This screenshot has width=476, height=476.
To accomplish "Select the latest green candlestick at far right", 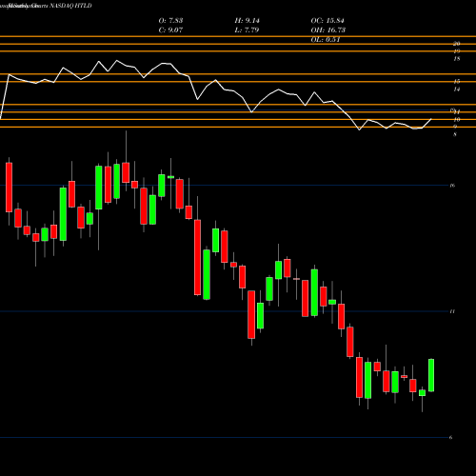I will coord(431,375).
